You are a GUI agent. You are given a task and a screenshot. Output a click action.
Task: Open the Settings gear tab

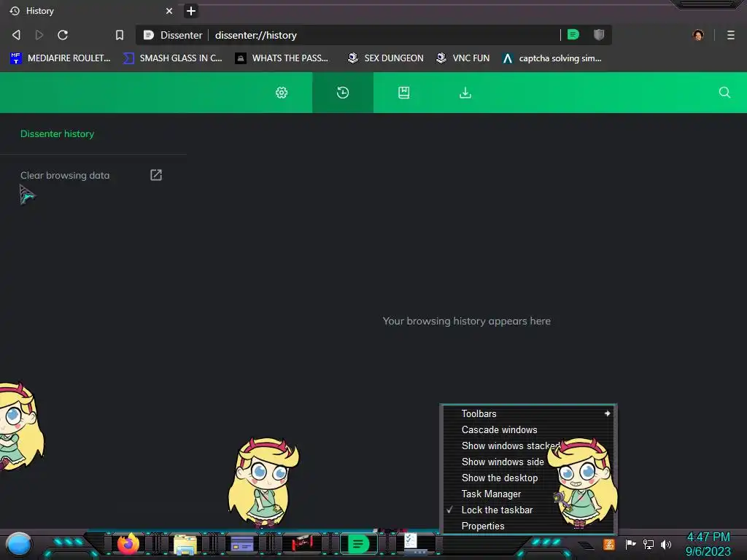pos(282,93)
